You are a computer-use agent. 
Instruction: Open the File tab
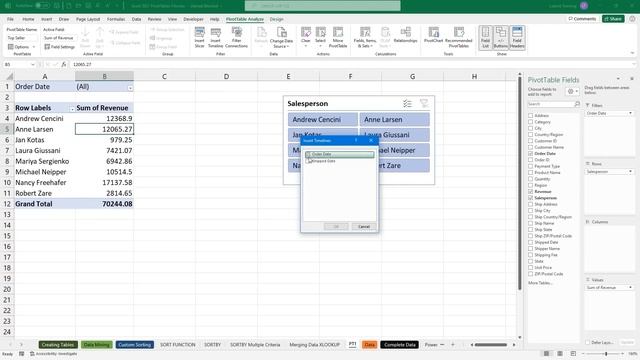point(10,19)
